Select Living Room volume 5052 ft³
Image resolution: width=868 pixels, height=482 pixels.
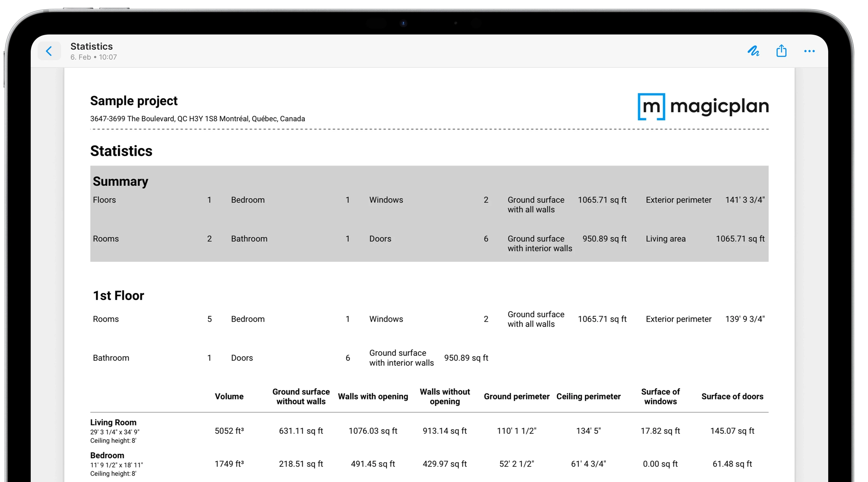click(x=229, y=431)
